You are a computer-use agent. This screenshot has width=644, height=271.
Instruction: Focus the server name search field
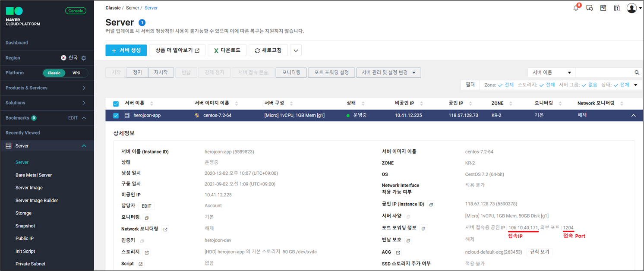pyautogui.click(x=605, y=72)
